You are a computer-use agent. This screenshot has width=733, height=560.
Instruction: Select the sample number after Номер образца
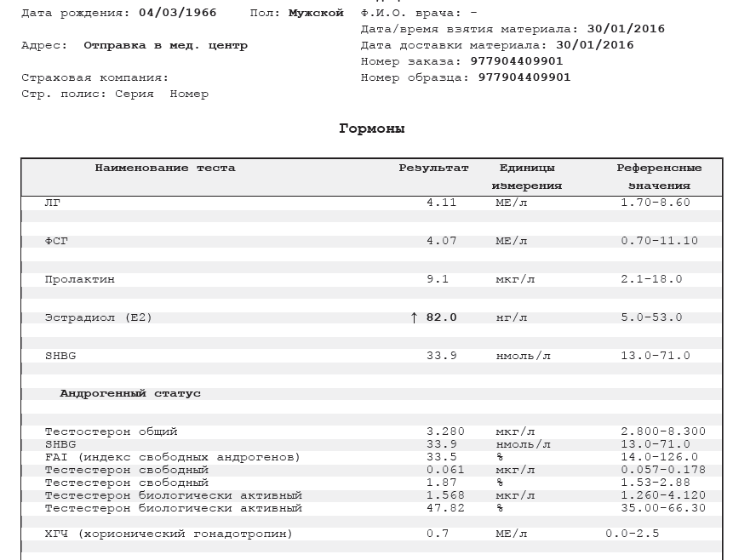pos(524,77)
